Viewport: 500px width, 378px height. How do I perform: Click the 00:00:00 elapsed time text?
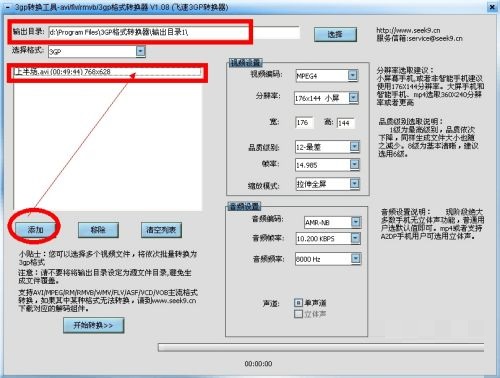pyautogui.click(x=258, y=364)
